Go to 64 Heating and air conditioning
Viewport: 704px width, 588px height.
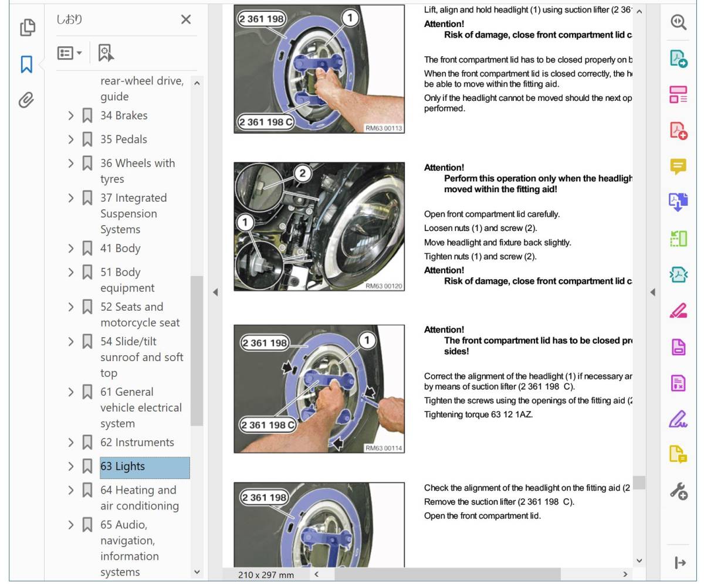140,498
